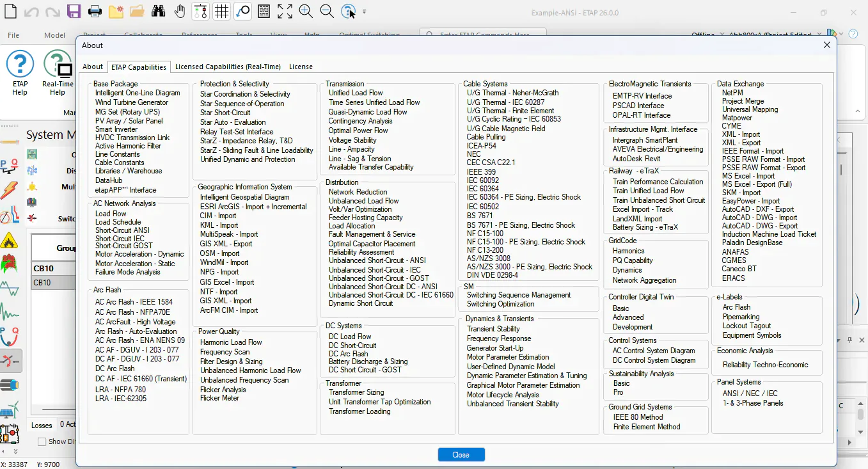Click 'AC Arc Flash - IEEE 1584' entry
The width and height of the screenshot is (868, 469).
point(134,302)
